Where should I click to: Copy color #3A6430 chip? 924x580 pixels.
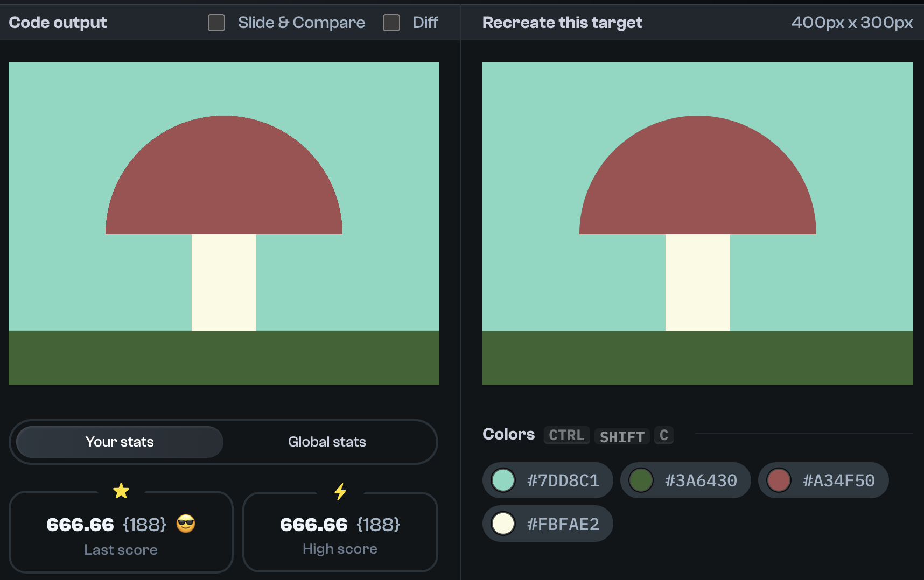[x=685, y=480]
